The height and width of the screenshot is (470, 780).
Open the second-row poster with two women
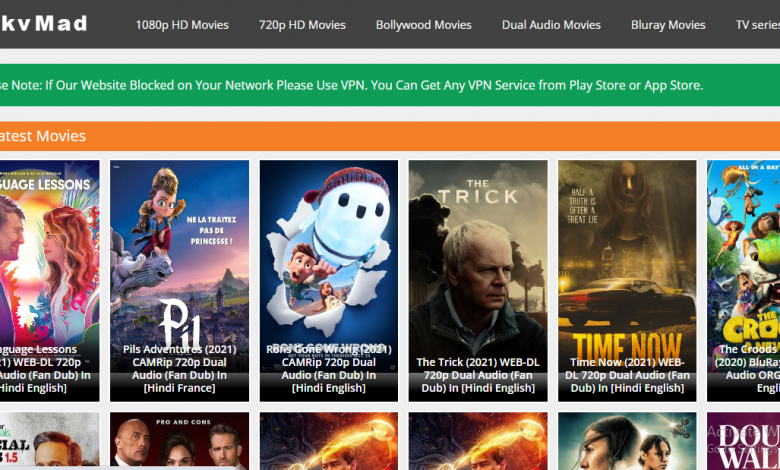(627, 441)
